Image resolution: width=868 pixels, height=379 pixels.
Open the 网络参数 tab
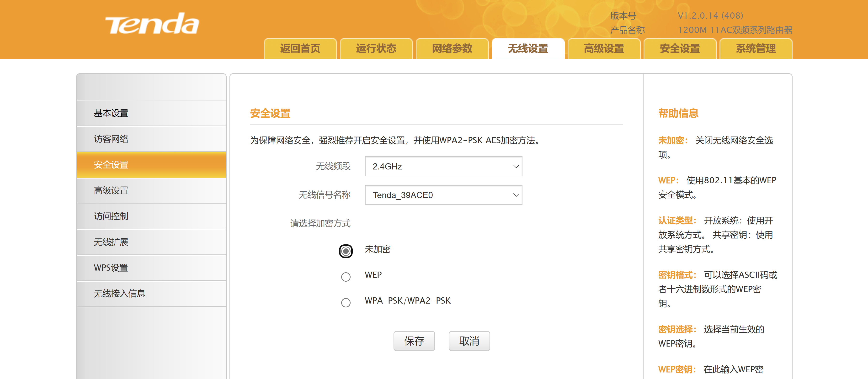point(452,49)
